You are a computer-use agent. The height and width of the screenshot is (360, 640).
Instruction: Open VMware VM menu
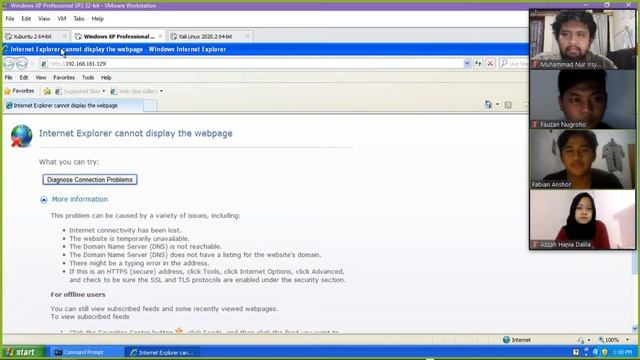pyautogui.click(x=62, y=19)
